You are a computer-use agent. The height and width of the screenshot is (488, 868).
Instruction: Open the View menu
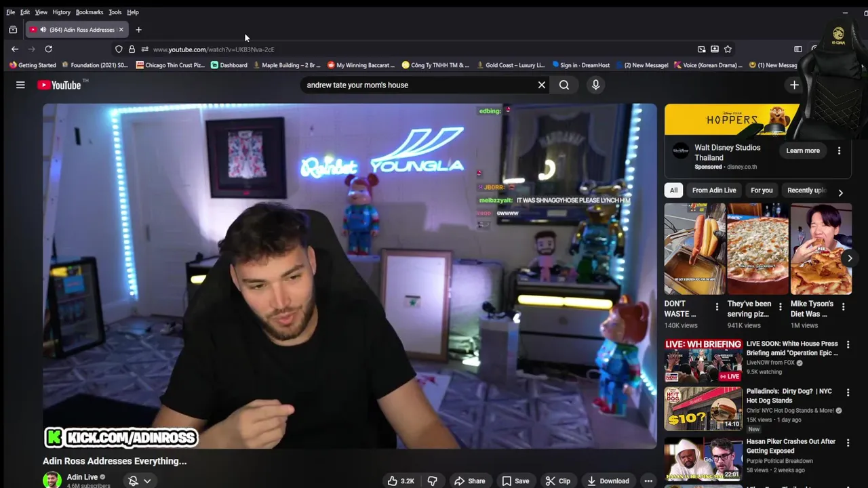[x=41, y=12]
